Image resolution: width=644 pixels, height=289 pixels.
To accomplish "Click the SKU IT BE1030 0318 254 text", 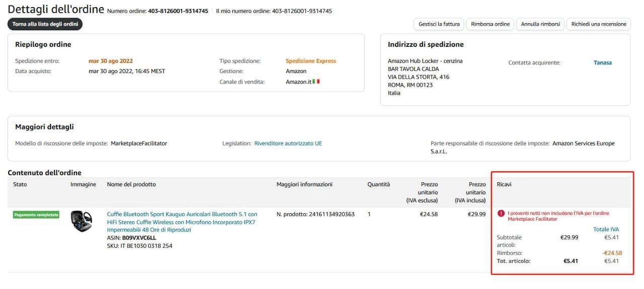I will pyautogui.click(x=140, y=246).
